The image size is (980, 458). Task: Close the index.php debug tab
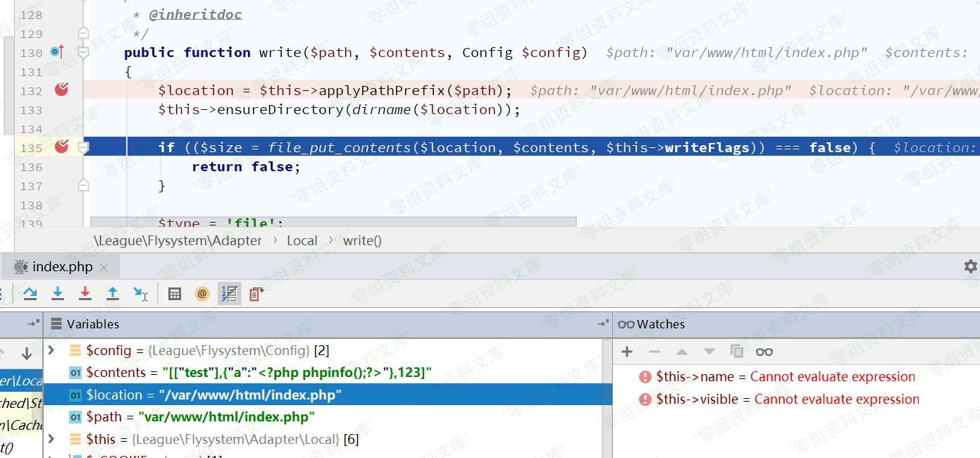pyautogui.click(x=104, y=267)
